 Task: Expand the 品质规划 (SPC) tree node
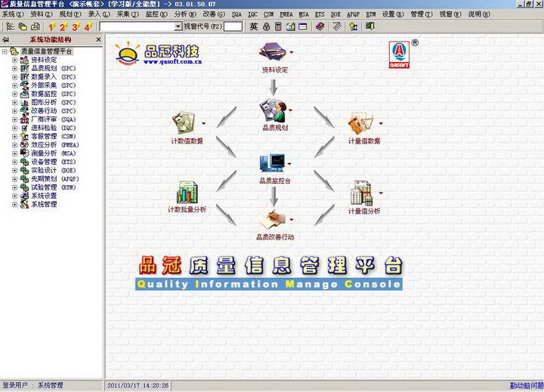tap(14, 68)
